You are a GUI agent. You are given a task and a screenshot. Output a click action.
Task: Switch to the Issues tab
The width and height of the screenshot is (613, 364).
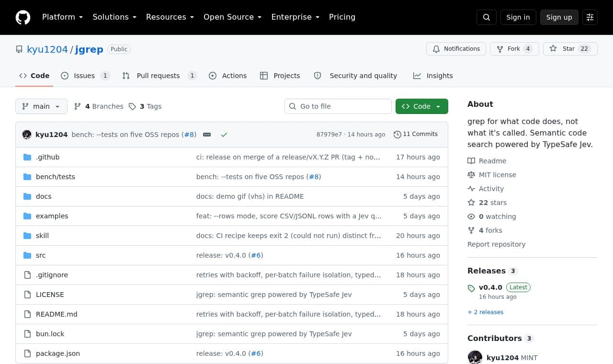pos(86,76)
